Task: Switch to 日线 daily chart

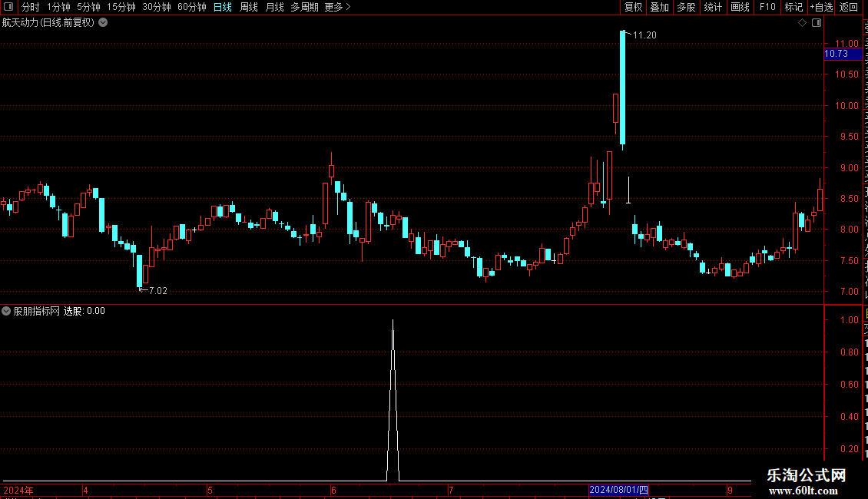Action: click(x=223, y=7)
